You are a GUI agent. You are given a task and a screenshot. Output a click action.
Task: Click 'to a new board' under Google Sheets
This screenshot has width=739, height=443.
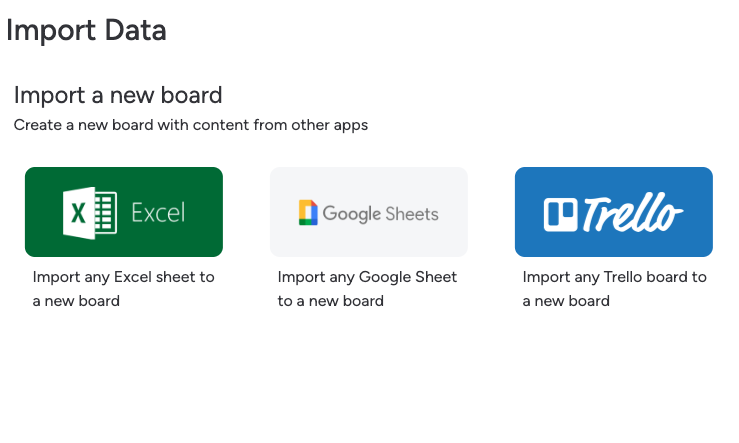(330, 301)
